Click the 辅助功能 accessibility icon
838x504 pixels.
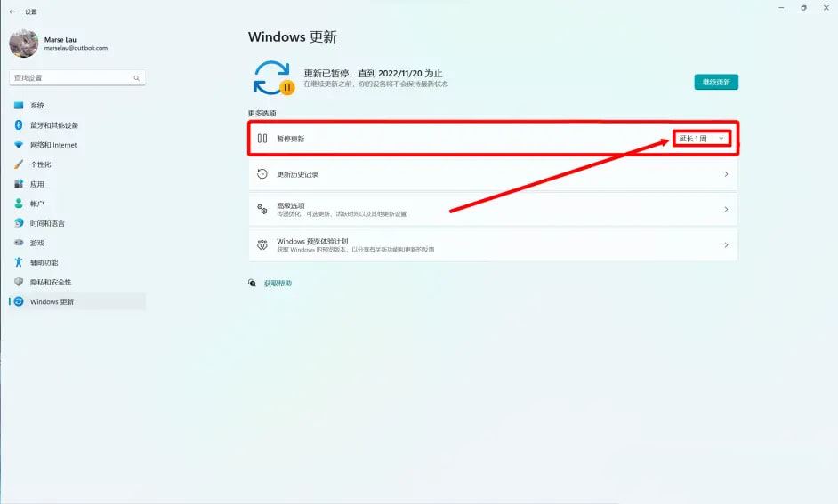pyautogui.click(x=19, y=262)
